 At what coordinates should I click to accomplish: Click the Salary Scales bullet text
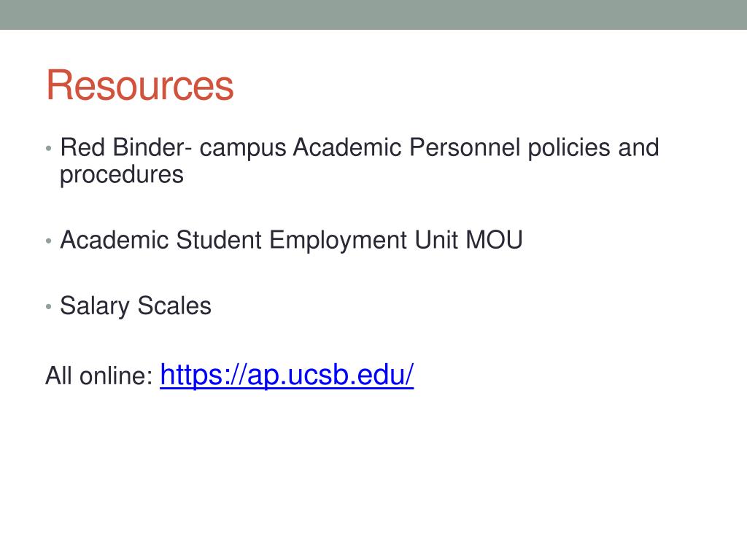click(136, 306)
